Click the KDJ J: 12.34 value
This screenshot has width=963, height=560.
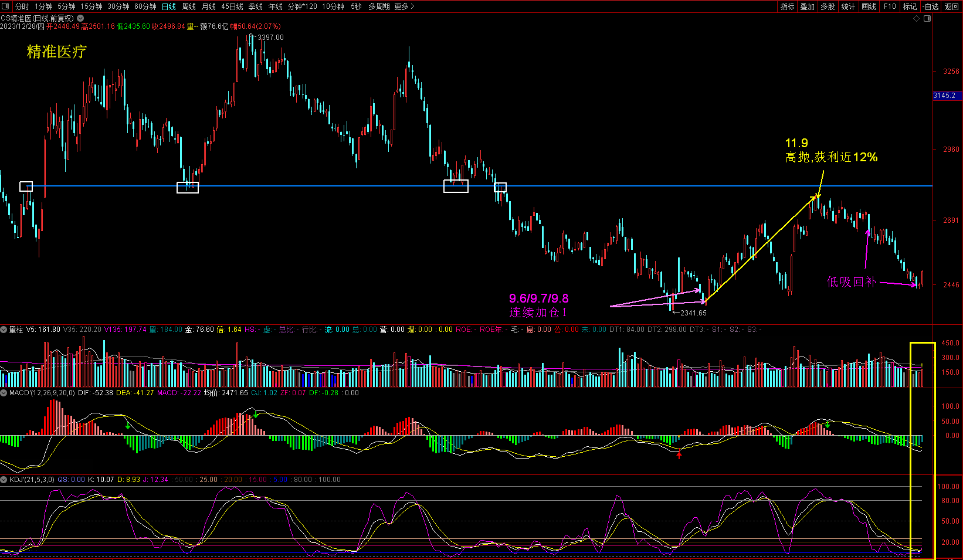click(155, 480)
